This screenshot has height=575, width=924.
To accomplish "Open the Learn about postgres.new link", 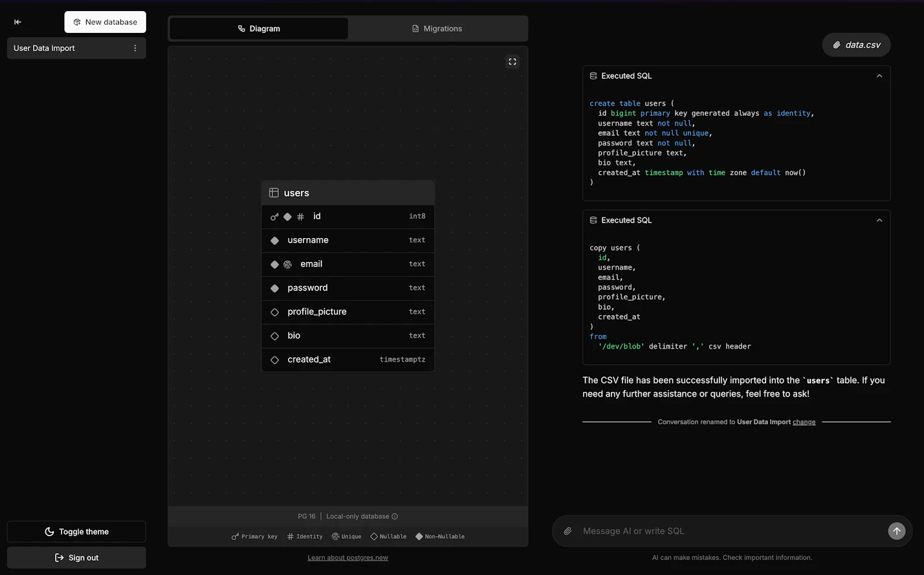I will tap(347, 558).
